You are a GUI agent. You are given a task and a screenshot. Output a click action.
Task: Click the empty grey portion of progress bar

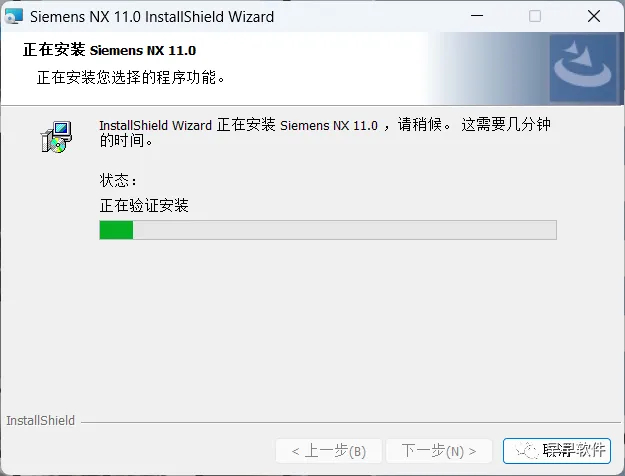(x=345, y=230)
